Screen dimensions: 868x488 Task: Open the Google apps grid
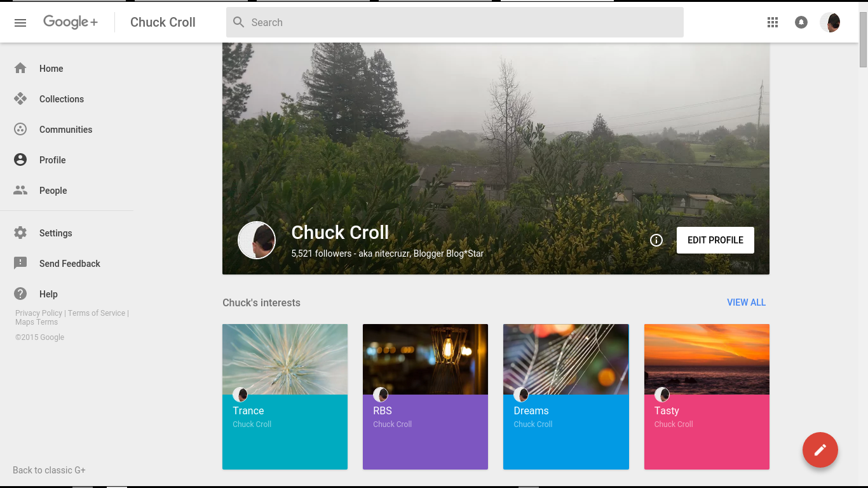pos(773,22)
